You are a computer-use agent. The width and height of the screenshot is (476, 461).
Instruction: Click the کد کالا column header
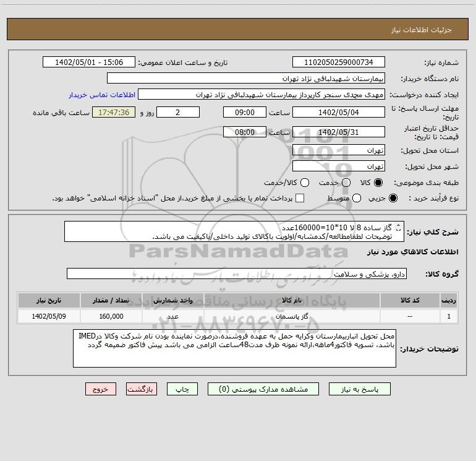pyautogui.click(x=410, y=300)
